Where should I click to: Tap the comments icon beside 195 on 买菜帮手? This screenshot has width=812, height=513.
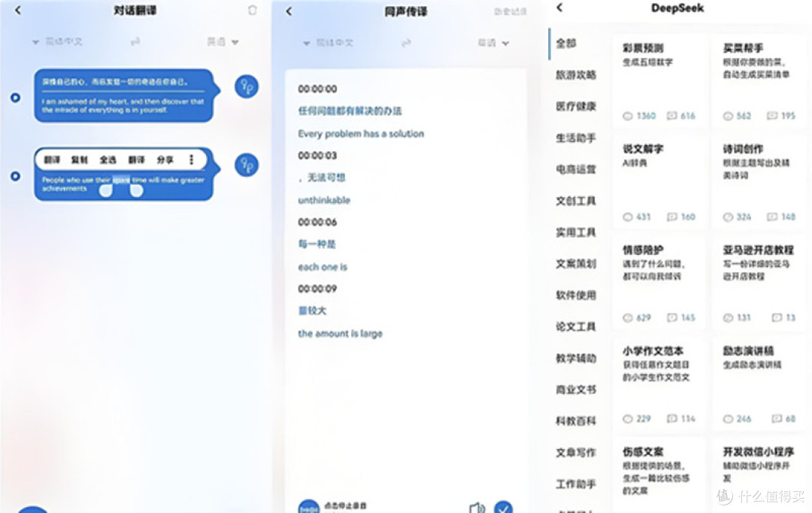point(772,116)
